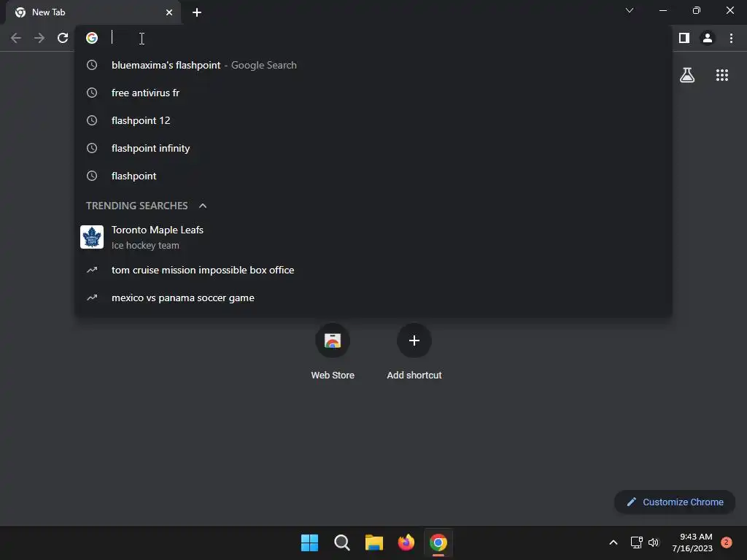Open the network status tray icon
Viewport: 747px width, 560px height.
636,542
